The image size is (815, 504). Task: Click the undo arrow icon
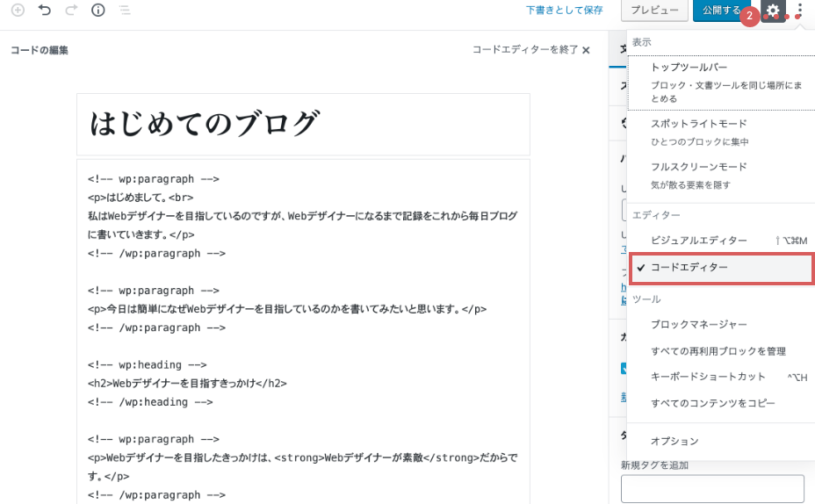(45, 11)
